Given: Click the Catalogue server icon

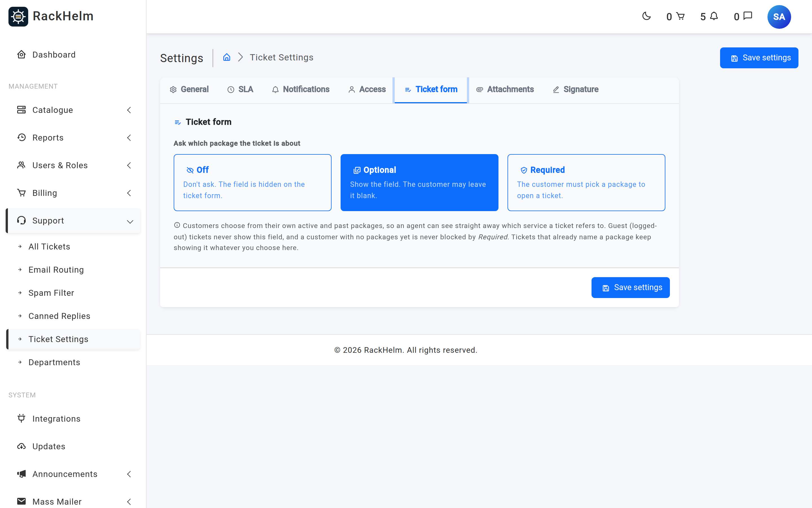Looking at the screenshot, I should point(21,110).
